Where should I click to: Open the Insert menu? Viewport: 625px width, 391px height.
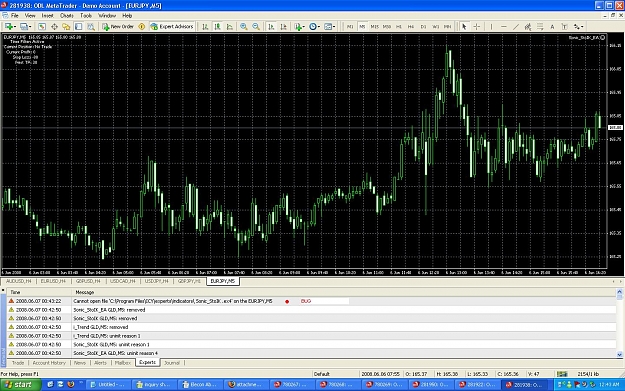(x=47, y=16)
